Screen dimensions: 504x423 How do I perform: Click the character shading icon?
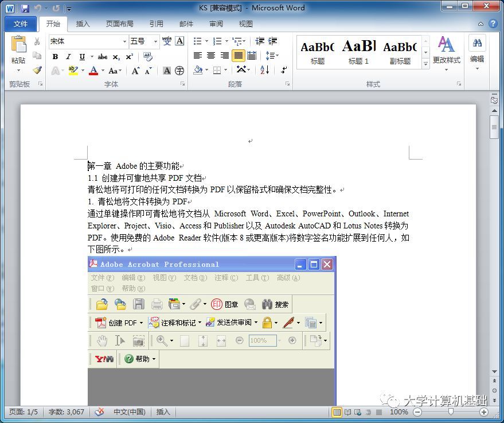coord(166,71)
